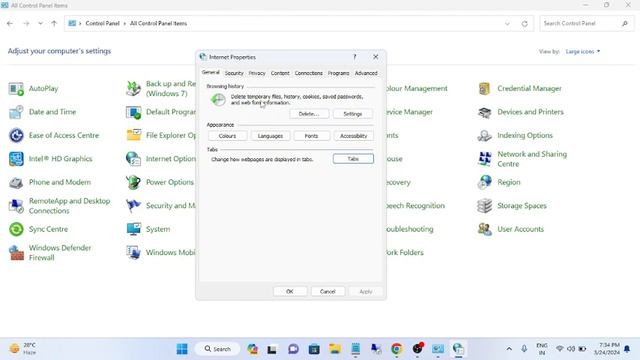
Task: Open the Default Programs icon
Action: coord(133,112)
